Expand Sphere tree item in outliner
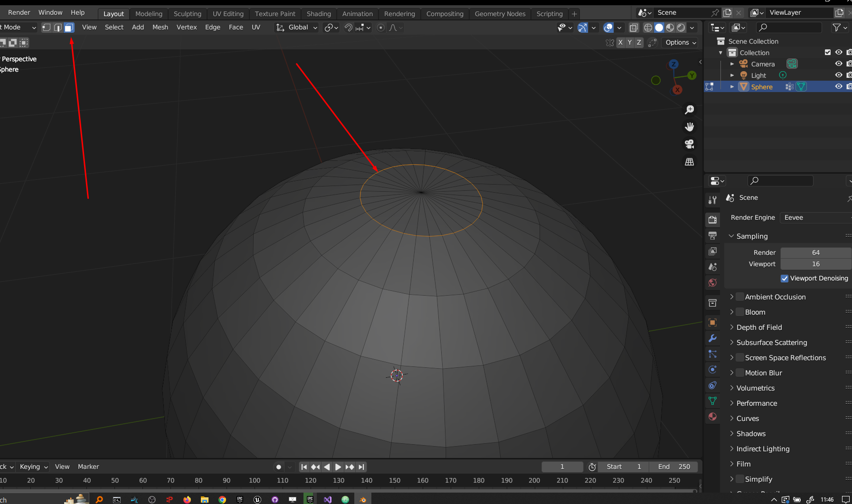Viewport: 852px width, 504px height. pos(732,86)
